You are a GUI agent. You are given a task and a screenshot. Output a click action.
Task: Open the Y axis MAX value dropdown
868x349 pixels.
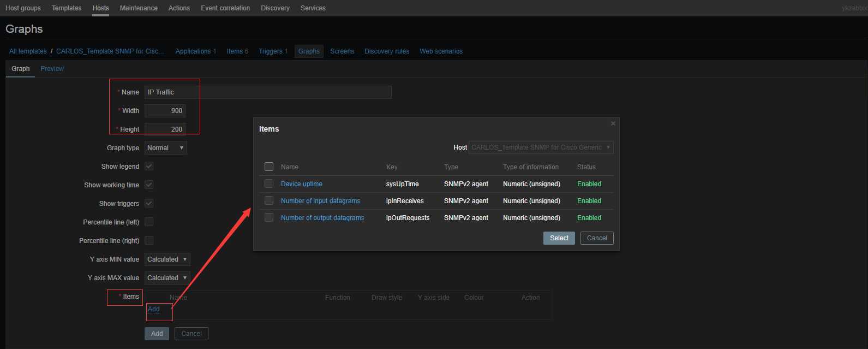click(167, 277)
